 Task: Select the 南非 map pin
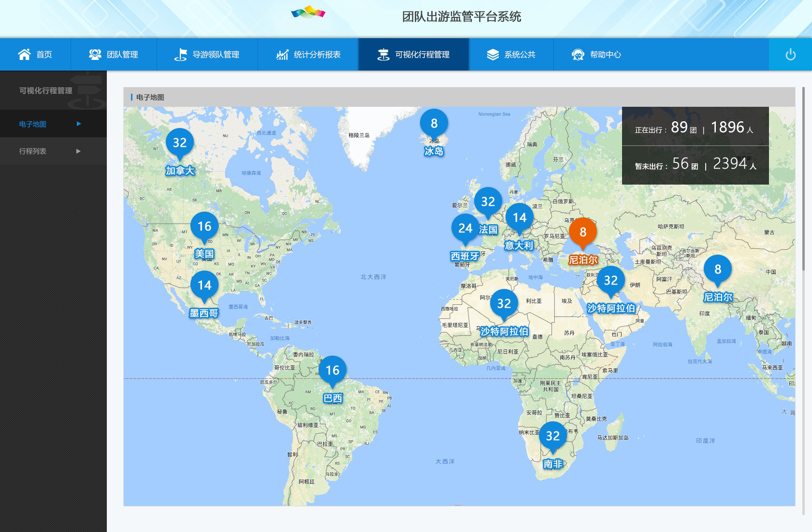click(552, 436)
